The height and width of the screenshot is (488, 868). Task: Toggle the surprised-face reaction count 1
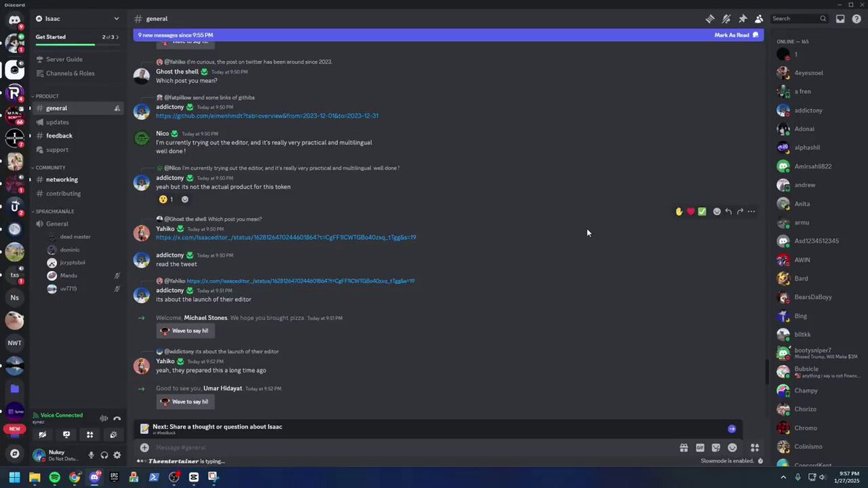pyautogui.click(x=166, y=200)
